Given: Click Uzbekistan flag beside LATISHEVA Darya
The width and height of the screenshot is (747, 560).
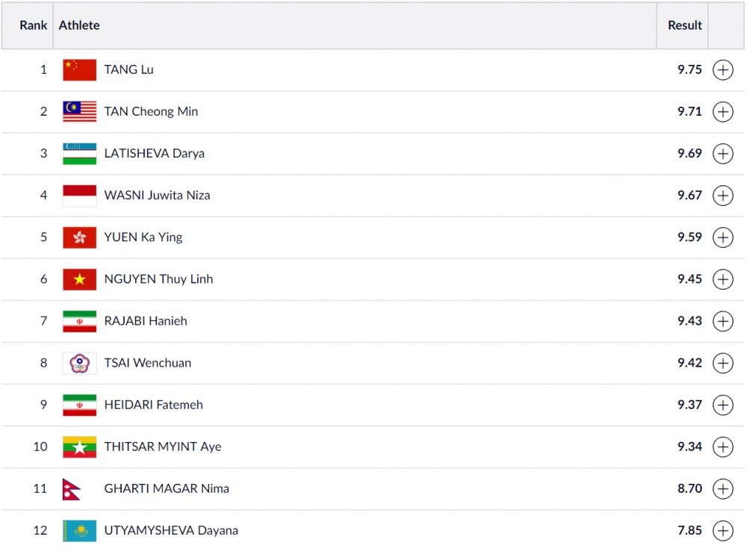Looking at the screenshot, I should pos(79,153).
